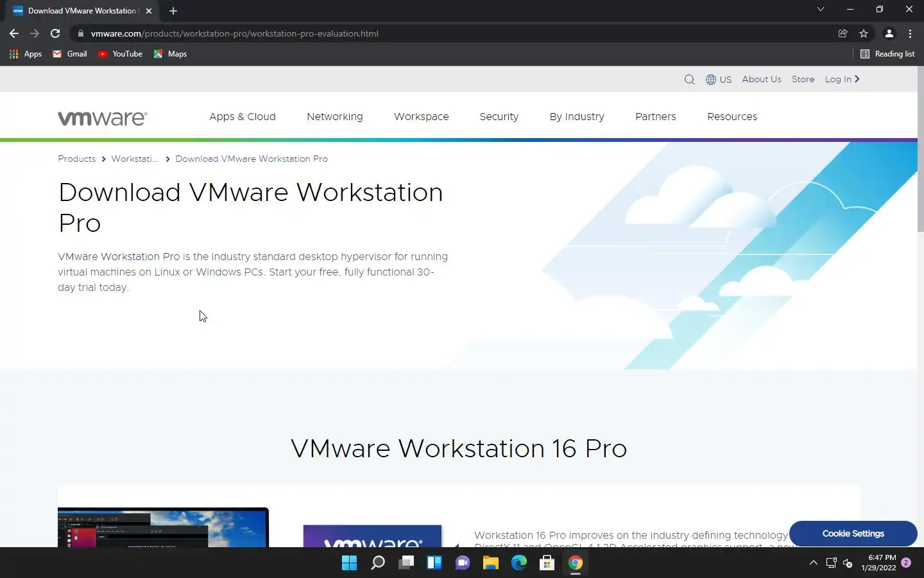The width and height of the screenshot is (924, 578).
Task: Click the address bar URL
Action: tap(235, 33)
